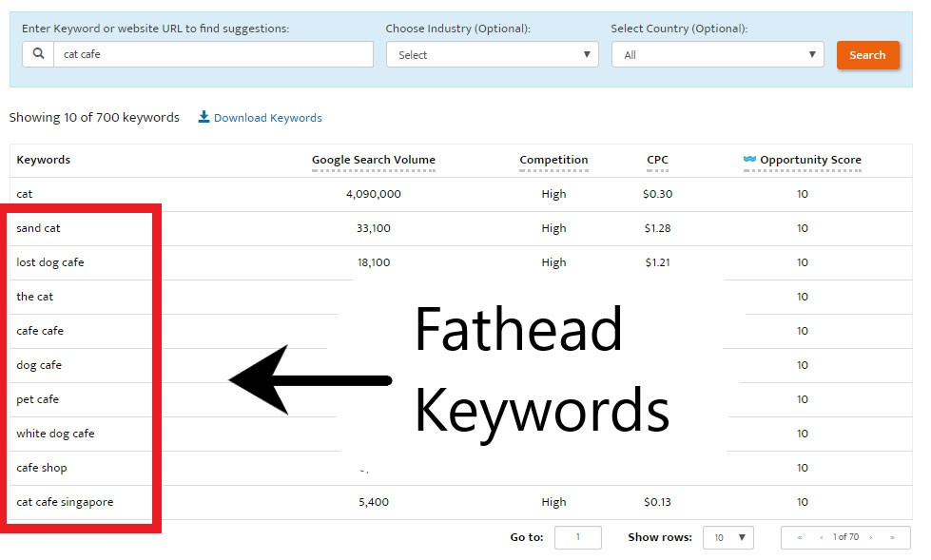Go to the next page arrow
Image resolution: width=931 pixels, height=560 pixels.
tap(870, 538)
